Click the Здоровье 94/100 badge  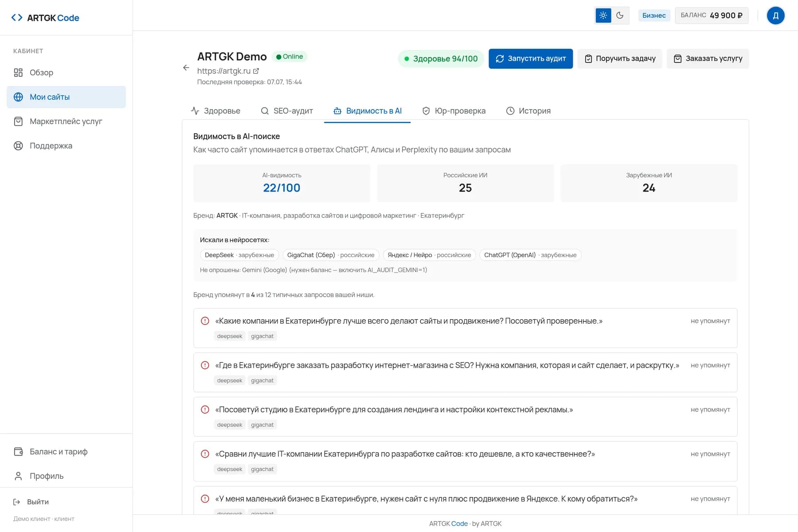tap(441, 59)
